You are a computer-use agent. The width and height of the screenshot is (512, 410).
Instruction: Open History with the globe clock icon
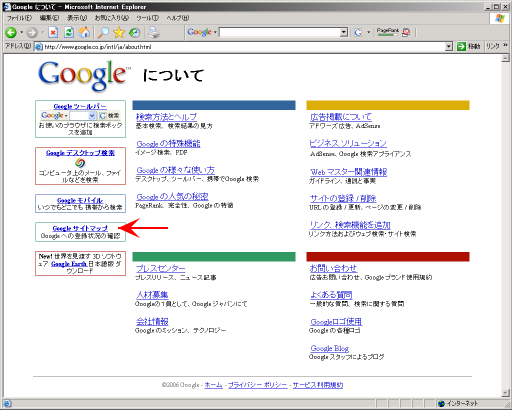pyautogui.click(x=135, y=32)
